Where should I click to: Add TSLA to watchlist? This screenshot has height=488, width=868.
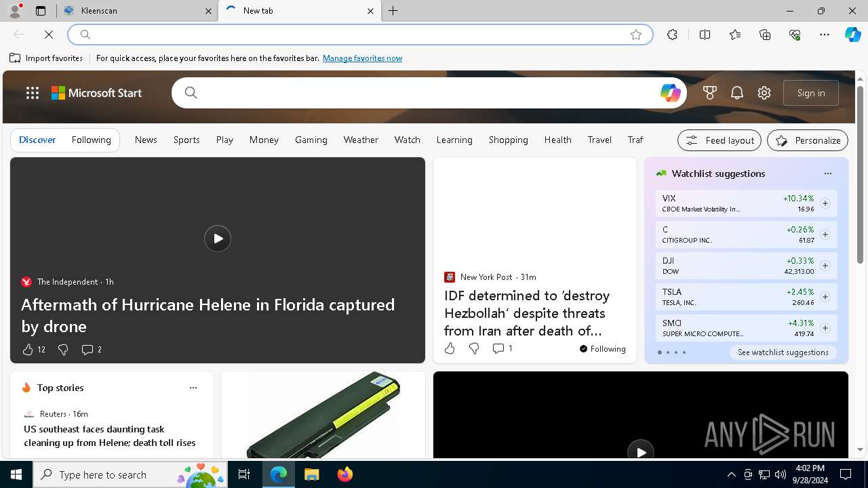coord(825,297)
